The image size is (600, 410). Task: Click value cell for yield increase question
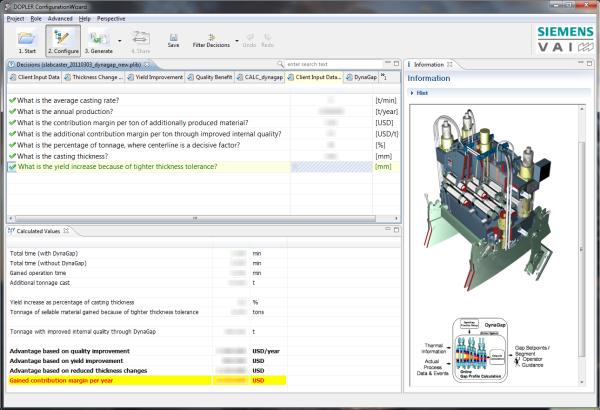coord(331,167)
